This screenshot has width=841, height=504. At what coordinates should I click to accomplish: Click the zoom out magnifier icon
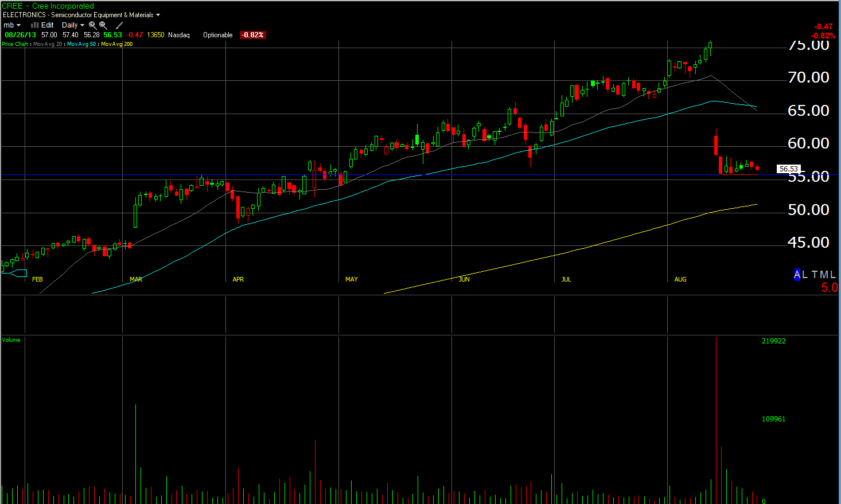click(103, 25)
